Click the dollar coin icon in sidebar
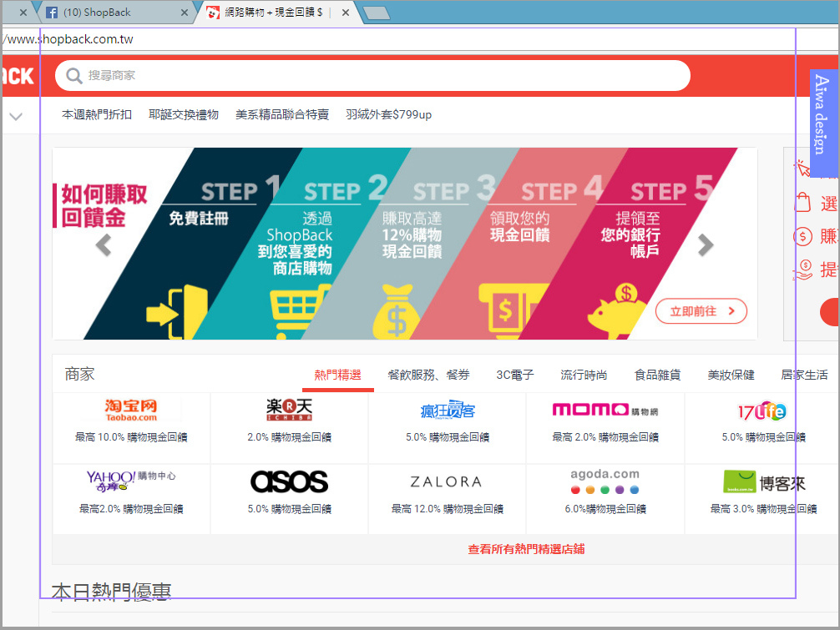This screenshot has height=630, width=840. pyautogui.click(x=802, y=236)
